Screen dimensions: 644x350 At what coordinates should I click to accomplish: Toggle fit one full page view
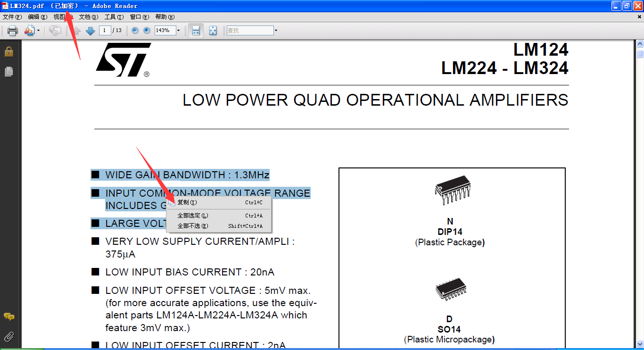click(213, 31)
